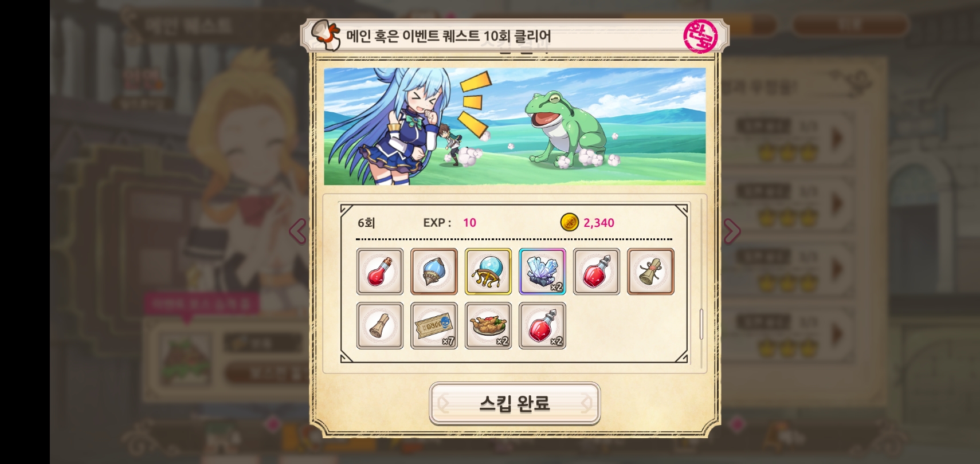
Task: Tap the Aqua and frog banner image
Action: 515,127
